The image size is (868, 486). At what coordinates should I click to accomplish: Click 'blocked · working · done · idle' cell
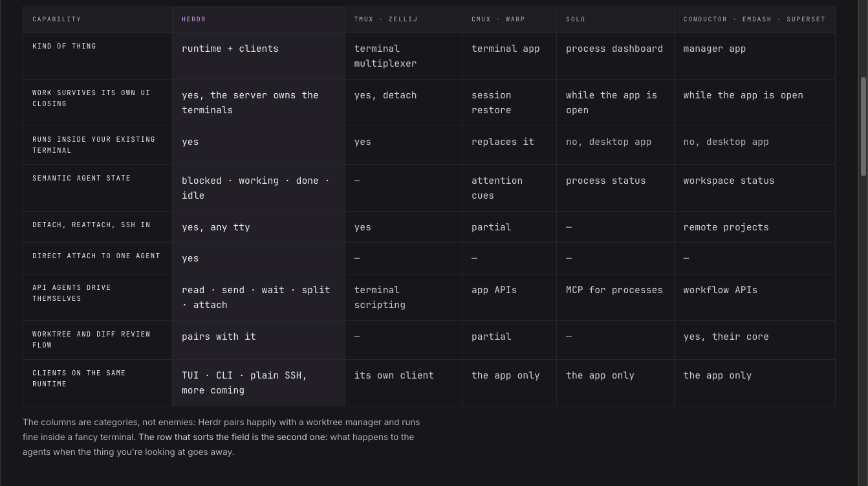coord(258,188)
